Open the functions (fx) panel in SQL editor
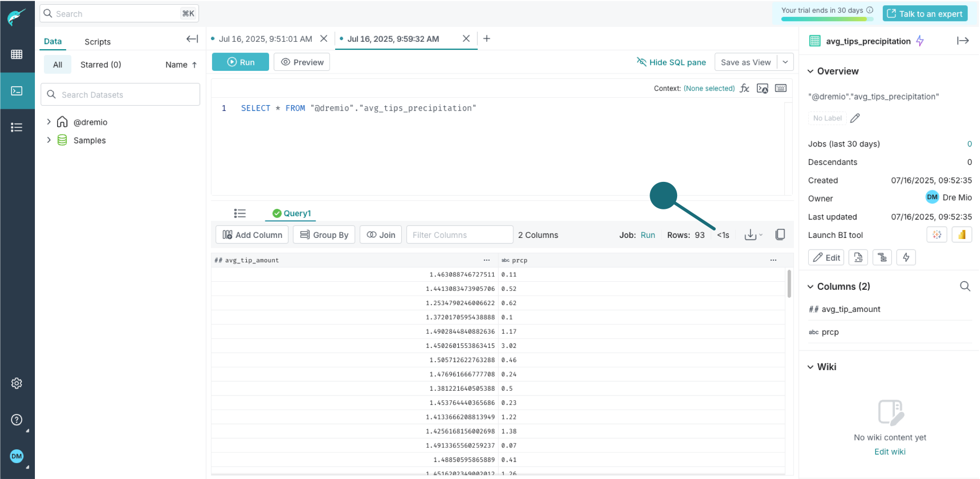Image resolution: width=980 pixels, height=479 pixels. point(744,88)
